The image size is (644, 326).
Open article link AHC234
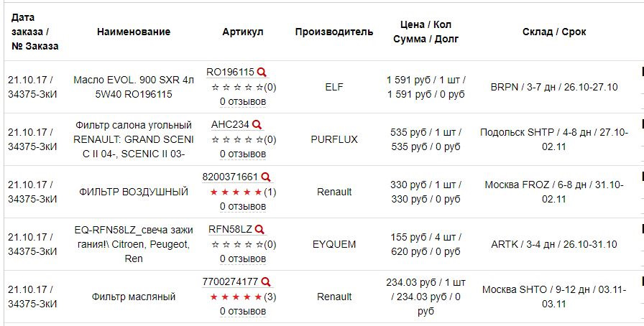pyautogui.click(x=231, y=125)
